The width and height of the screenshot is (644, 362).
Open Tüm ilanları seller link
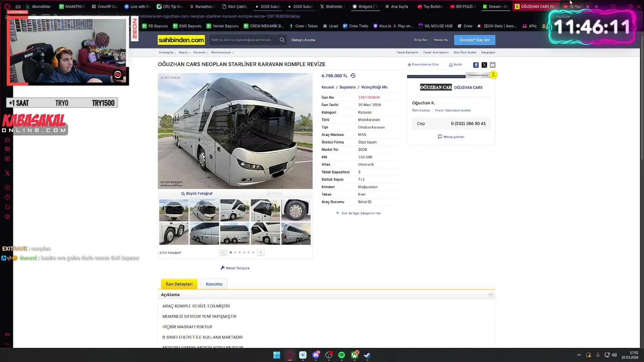coord(421,110)
